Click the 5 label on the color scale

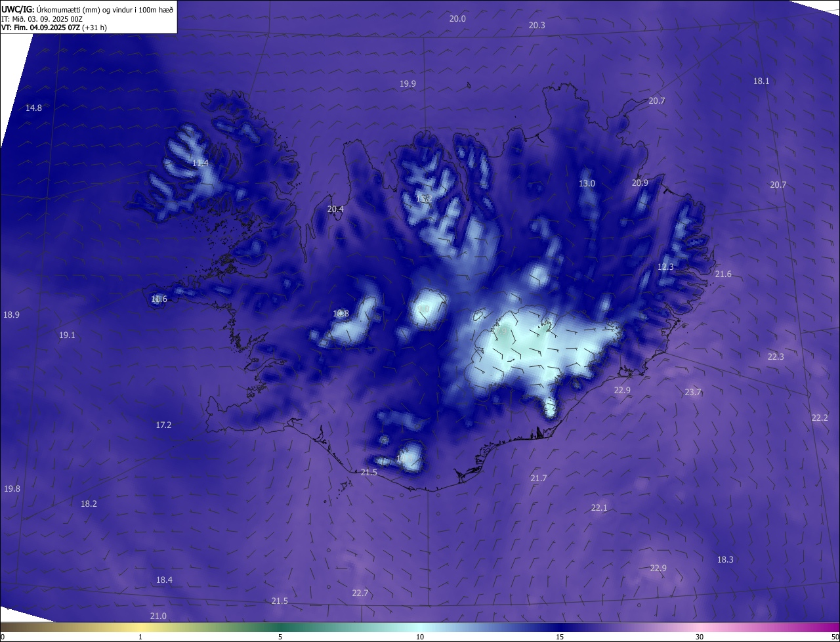pyautogui.click(x=280, y=637)
